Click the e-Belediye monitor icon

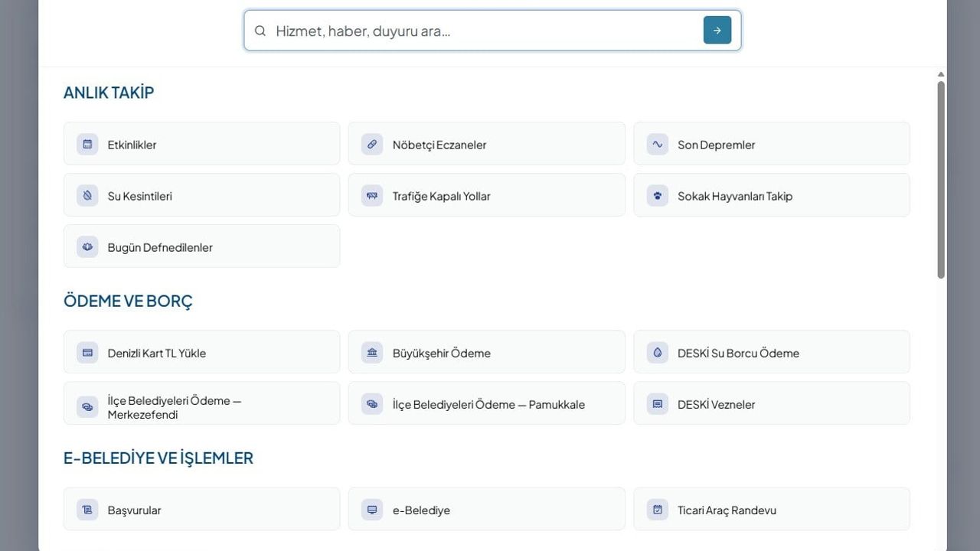coord(372,509)
